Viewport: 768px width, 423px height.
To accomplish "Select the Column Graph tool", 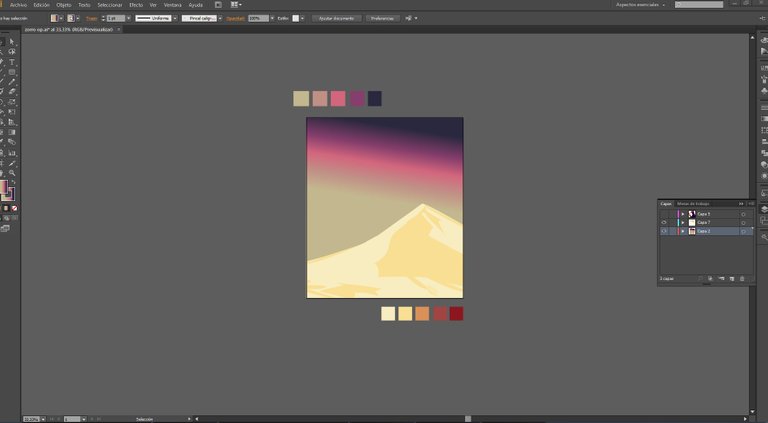I will coord(12,153).
